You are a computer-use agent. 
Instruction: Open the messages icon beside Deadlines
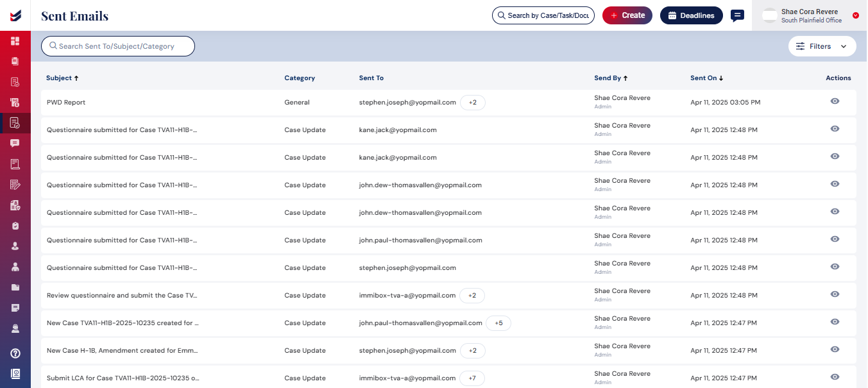pyautogui.click(x=737, y=15)
